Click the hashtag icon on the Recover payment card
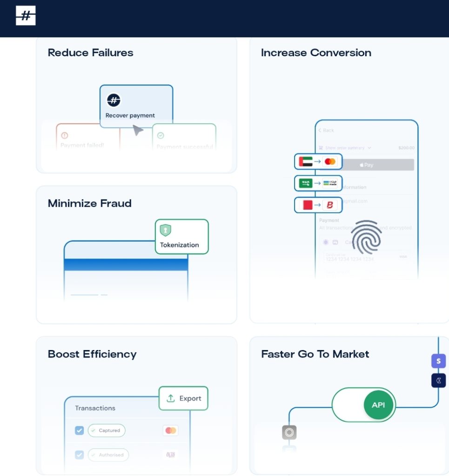449x476 pixels. tap(113, 100)
